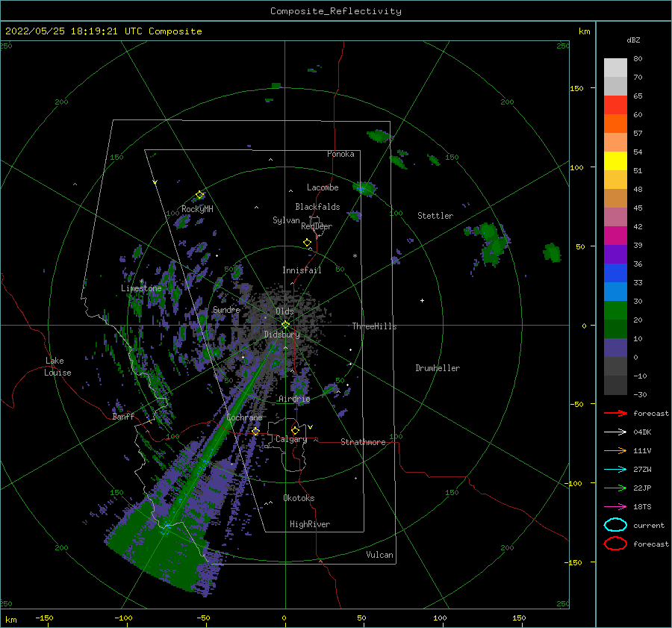672x628 pixels.
Task: Click the purple swatch between 10 and 0 dBZ
Action: tap(615, 348)
